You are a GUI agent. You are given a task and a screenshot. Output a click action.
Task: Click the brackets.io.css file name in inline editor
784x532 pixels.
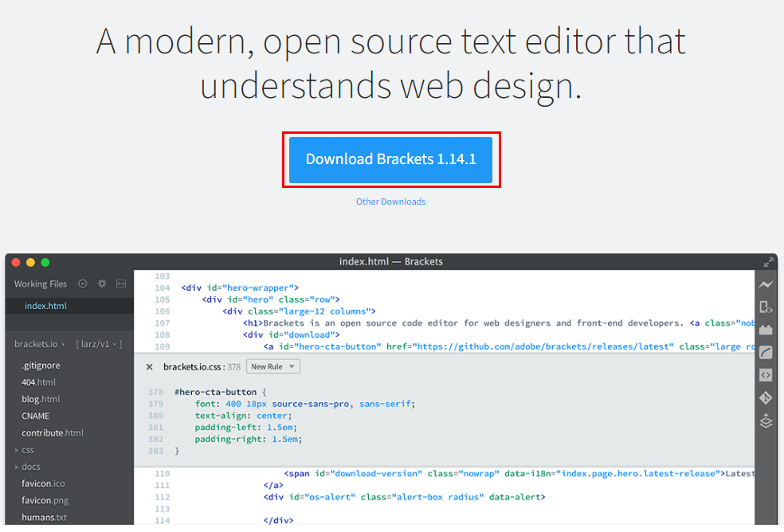192,367
